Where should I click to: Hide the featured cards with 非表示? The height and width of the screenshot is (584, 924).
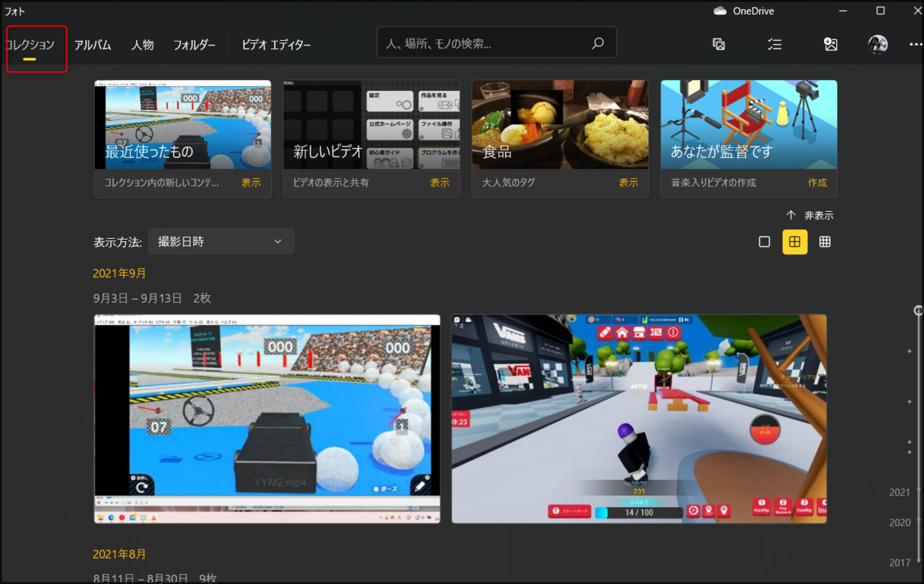pyautogui.click(x=819, y=216)
